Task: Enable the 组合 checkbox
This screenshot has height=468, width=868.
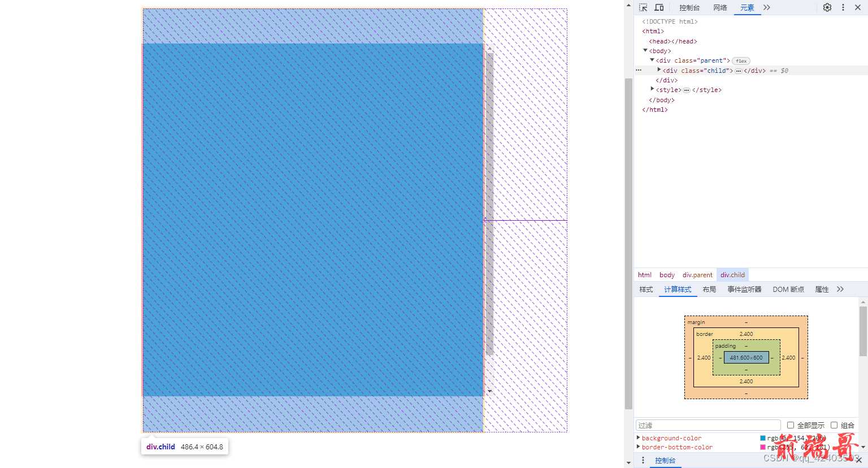Action: pyautogui.click(x=834, y=425)
